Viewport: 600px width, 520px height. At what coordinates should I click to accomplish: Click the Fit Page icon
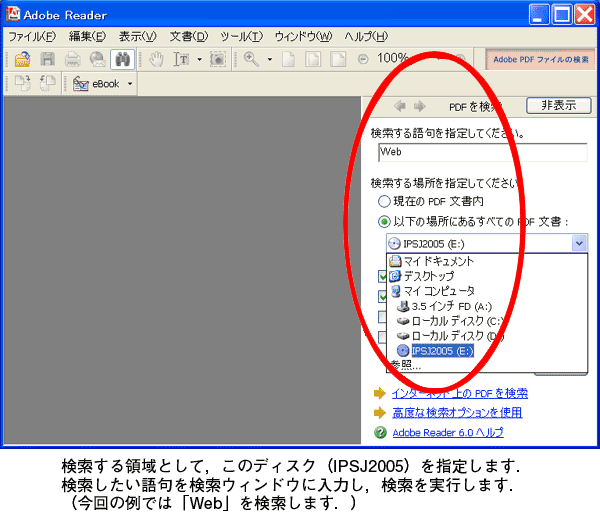coord(313,60)
